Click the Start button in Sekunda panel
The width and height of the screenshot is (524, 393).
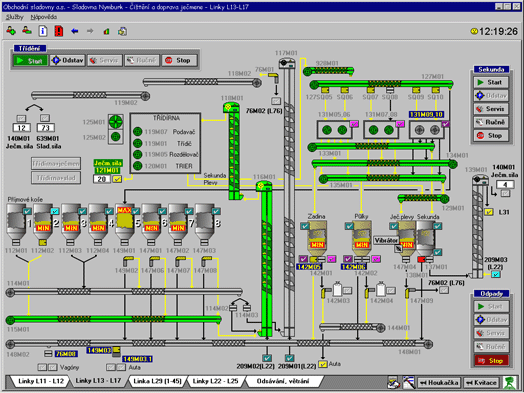pos(491,82)
